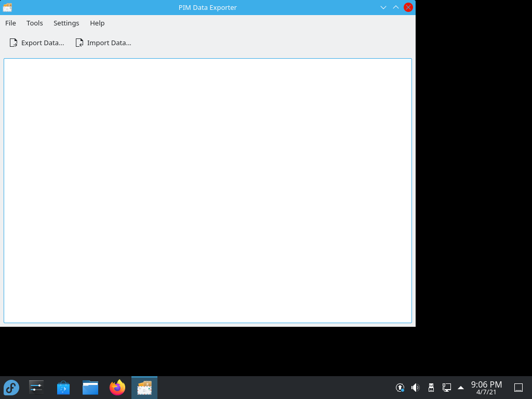Open the updates tray icon
Viewport: 532px width, 399px height.
(x=400, y=388)
